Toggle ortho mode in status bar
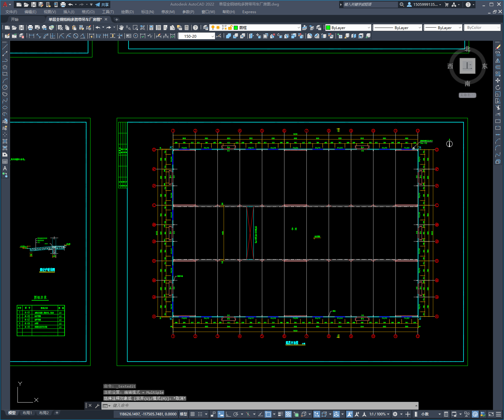This screenshot has width=504, height=420. coord(228,414)
